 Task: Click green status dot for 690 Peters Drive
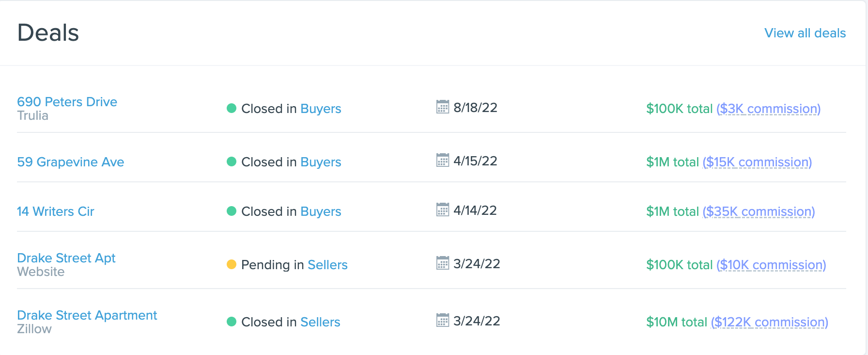(232, 108)
